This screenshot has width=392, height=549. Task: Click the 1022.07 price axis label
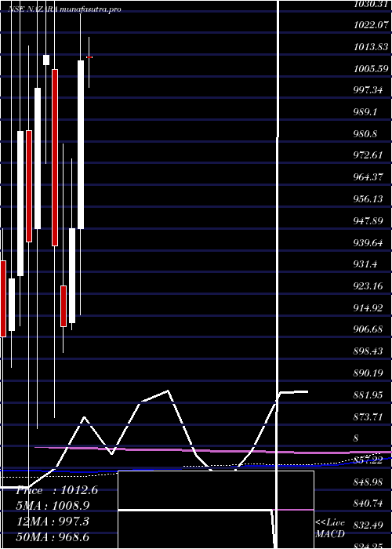point(372,25)
